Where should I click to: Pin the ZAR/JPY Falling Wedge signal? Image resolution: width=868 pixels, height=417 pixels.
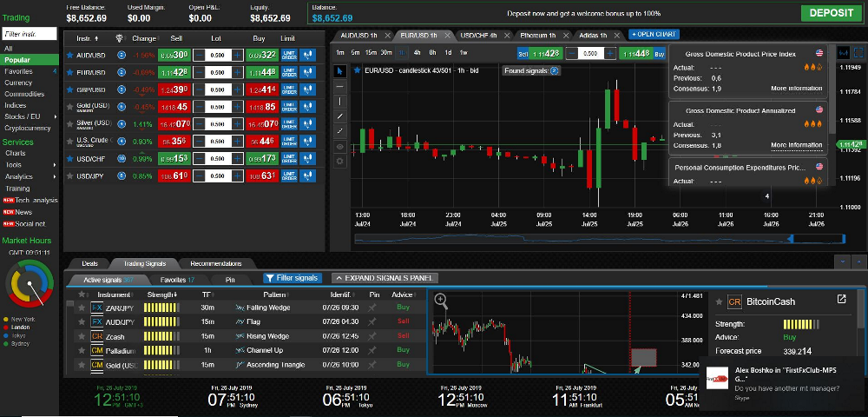[x=372, y=308]
